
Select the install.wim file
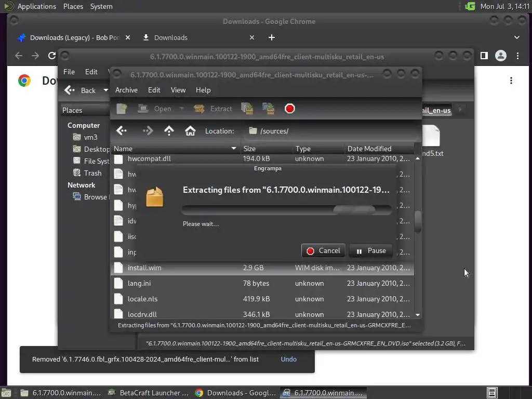(x=262, y=268)
